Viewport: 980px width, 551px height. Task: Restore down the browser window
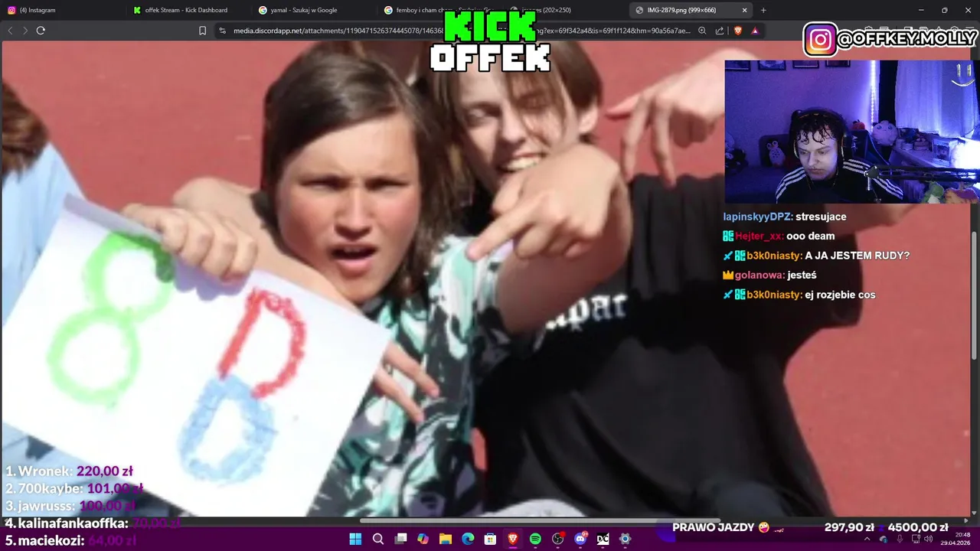(945, 10)
